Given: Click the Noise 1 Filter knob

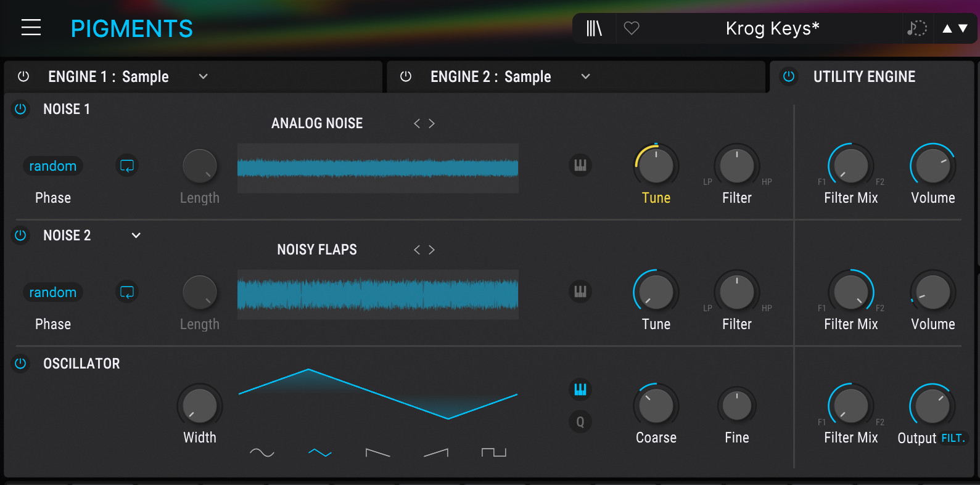Looking at the screenshot, I should click(x=737, y=166).
